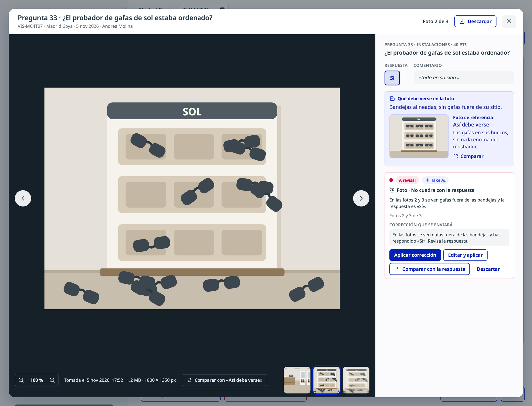Click the main sunglasses display photo
The height and width of the screenshot is (406, 532).
point(192,198)
